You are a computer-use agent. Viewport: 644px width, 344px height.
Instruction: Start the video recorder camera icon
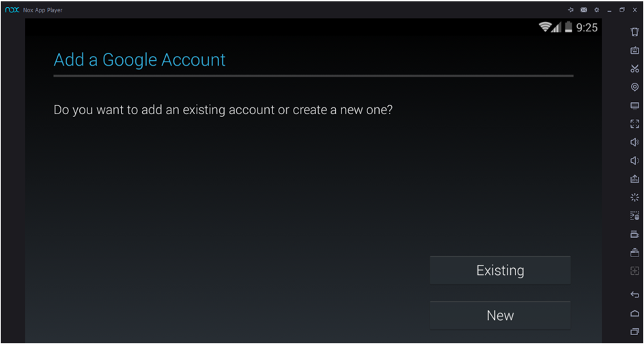click(x=634, y=235)
